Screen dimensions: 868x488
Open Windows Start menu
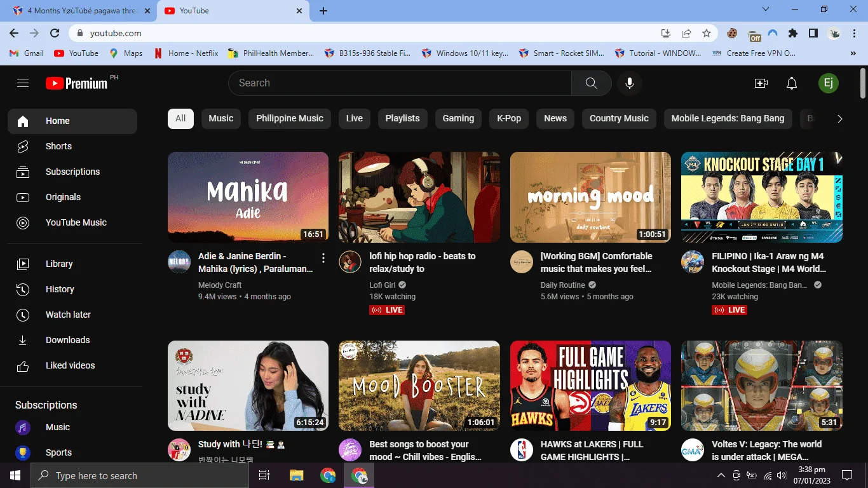(15, 475)
